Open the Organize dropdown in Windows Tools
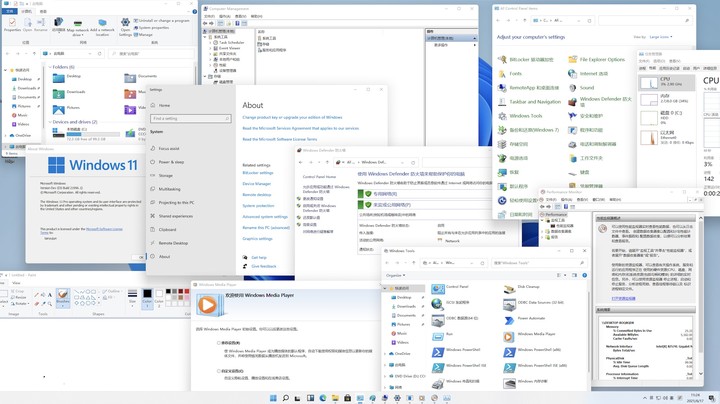This screenshot has width=720, height=404. 395,275
